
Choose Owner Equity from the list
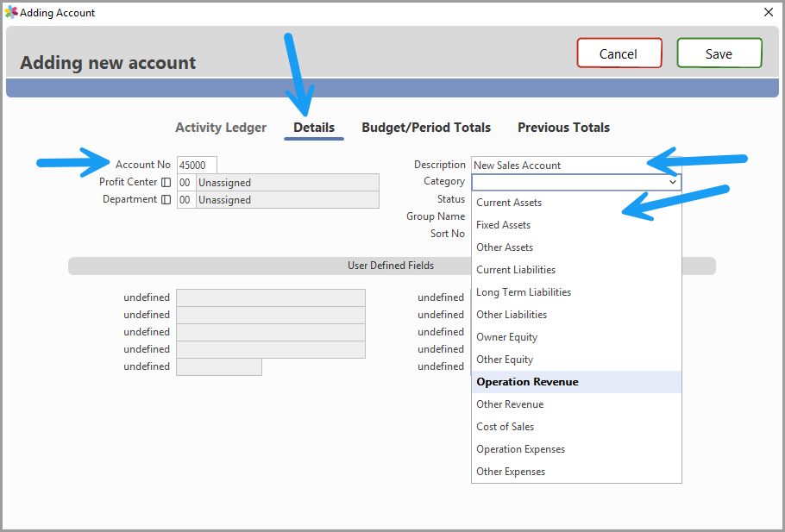576,337
